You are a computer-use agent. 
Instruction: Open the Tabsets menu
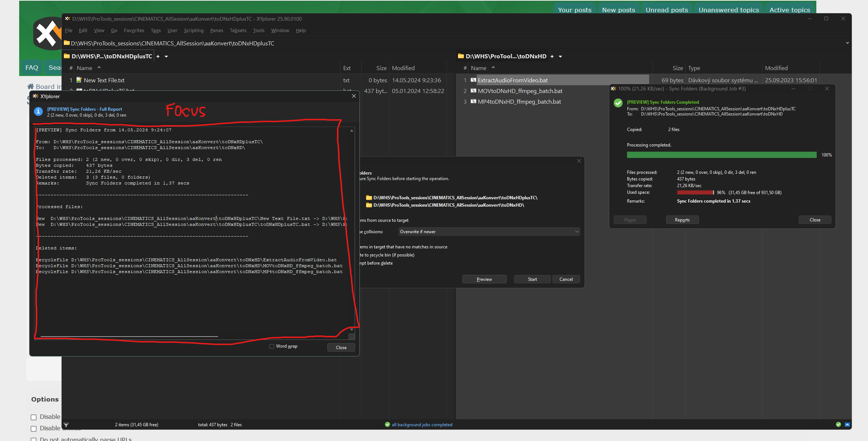pos(238,31)
